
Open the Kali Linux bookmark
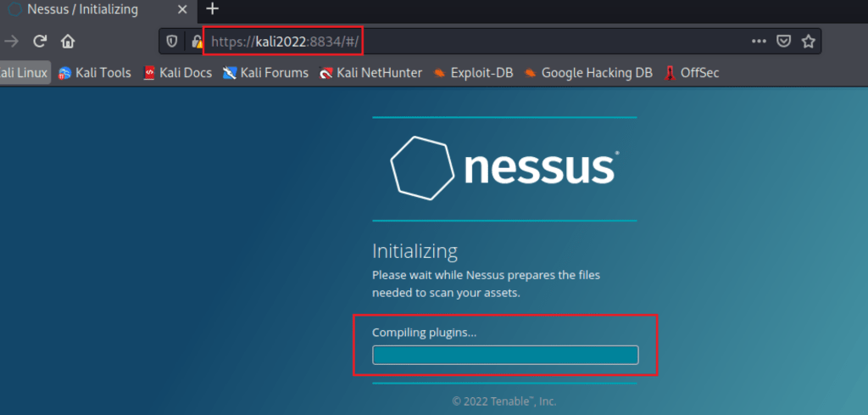coord(24,73)
